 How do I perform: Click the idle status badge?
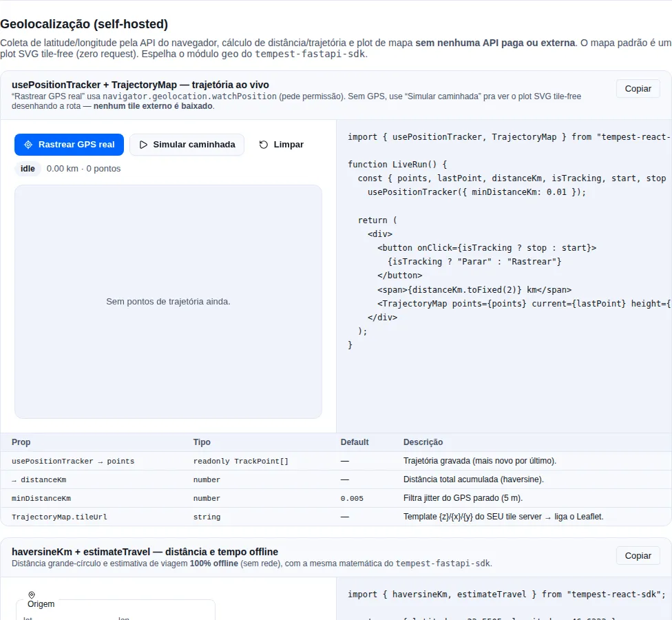click(28, 169)
